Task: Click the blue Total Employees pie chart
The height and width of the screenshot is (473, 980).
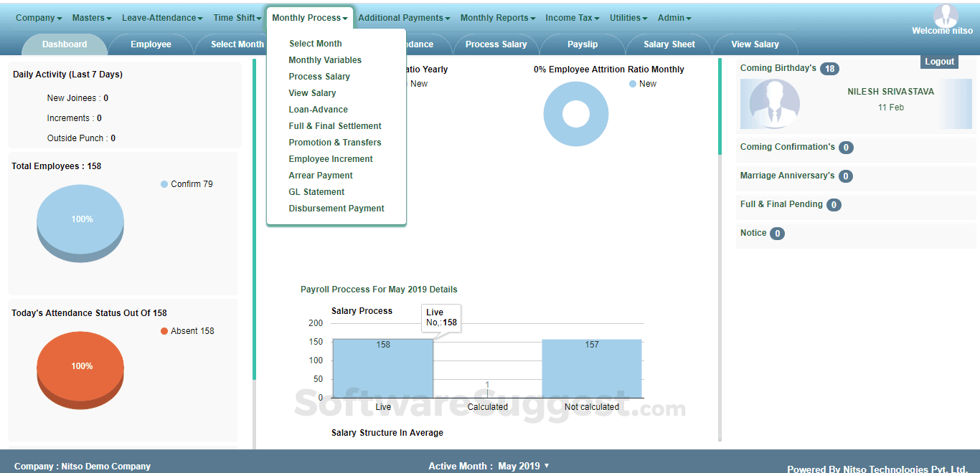Action: (80, 222)
